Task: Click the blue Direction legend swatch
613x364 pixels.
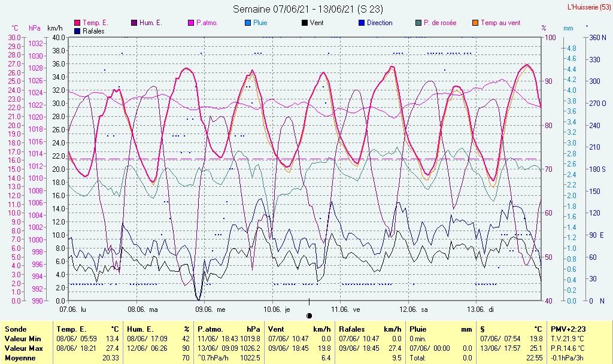Action: click(x=362, y=23)
